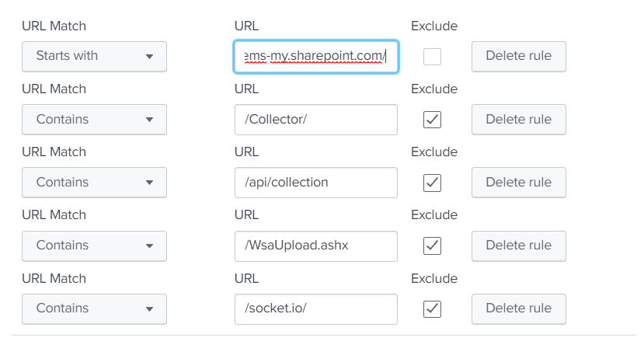Delete the /api/collection rule
This screenshot has width=644, height=352.
coord(518,182)
